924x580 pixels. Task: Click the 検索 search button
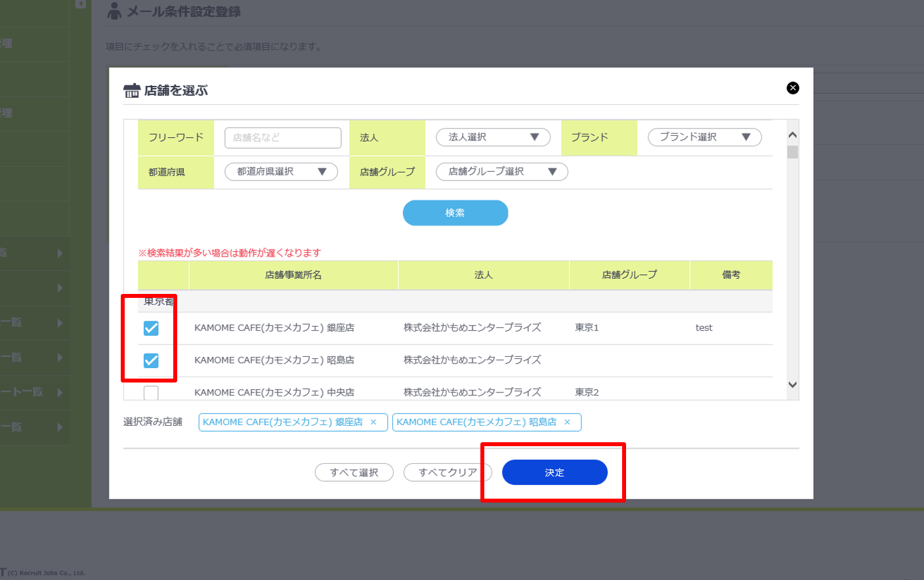pos(455,213)
